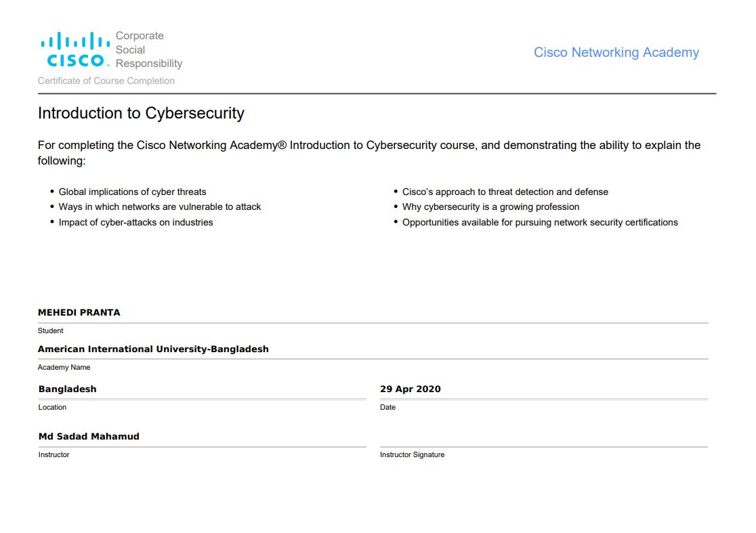Image resolution: width=756 pixels, height=533 pixels.
Task: Click Cisco's approach to threat detection bullet
Action: (505, 192)
